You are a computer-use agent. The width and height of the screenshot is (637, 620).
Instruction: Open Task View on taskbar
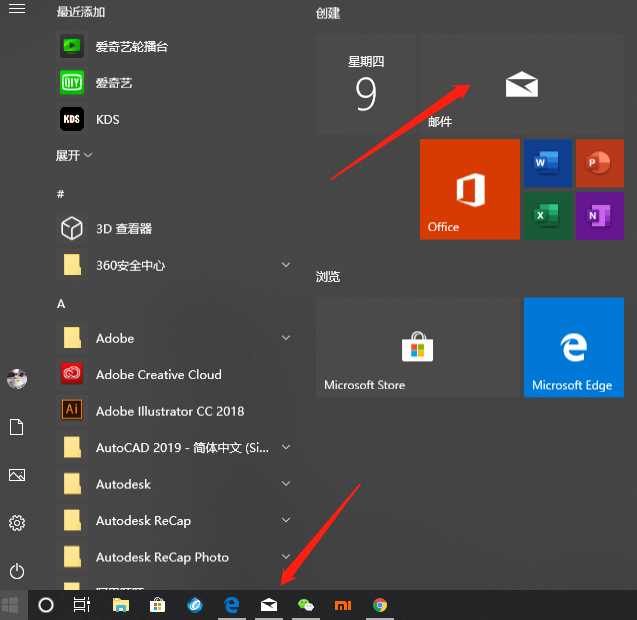(x=82, y=605)
